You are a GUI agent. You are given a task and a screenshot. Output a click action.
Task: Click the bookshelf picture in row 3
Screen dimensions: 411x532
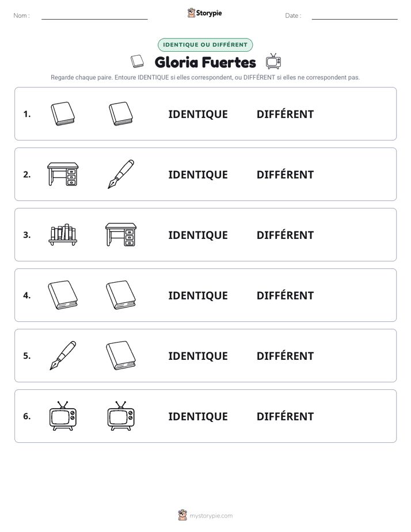(x=63, y=234)
